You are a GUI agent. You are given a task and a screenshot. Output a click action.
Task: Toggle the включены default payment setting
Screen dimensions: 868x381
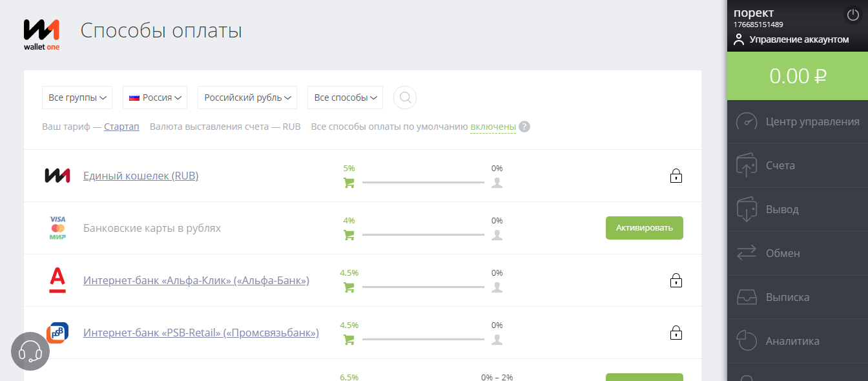[x=493, y=127]
